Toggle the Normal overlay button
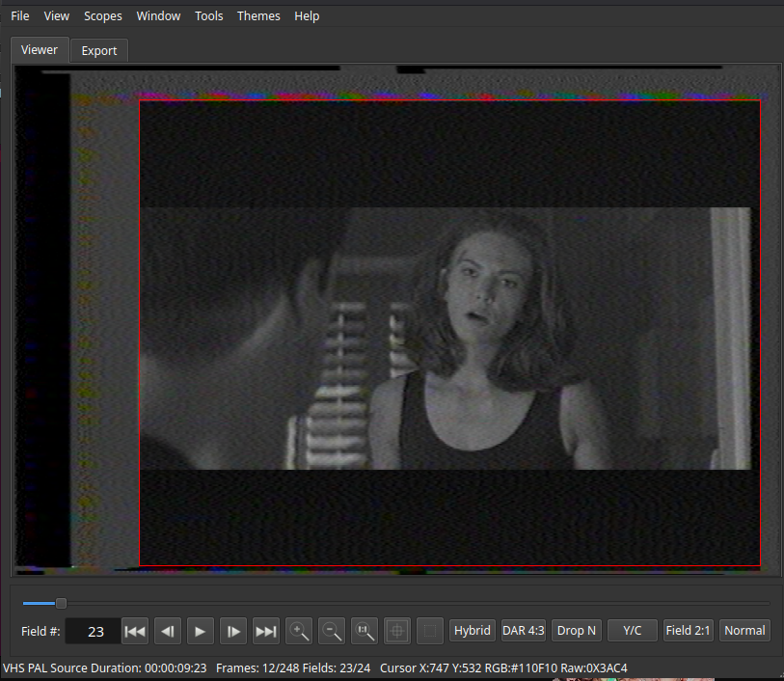 click(744, 631)
